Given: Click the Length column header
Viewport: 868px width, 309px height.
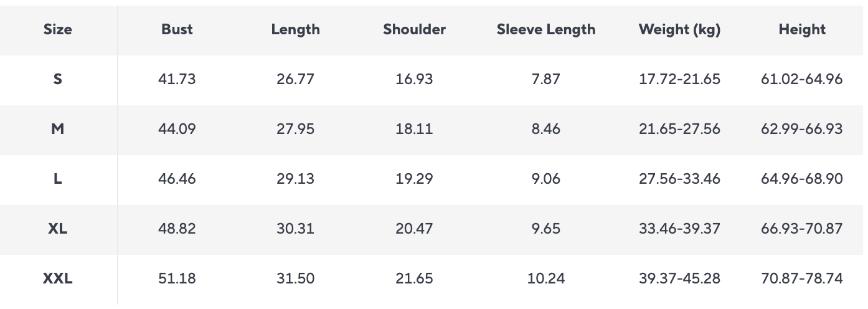Looking at the screenshot, I should 295,29.
